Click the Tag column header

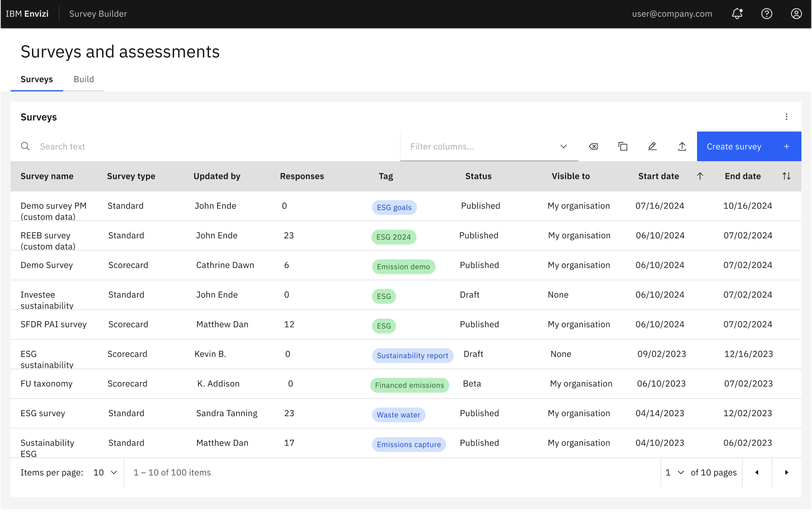385,176
